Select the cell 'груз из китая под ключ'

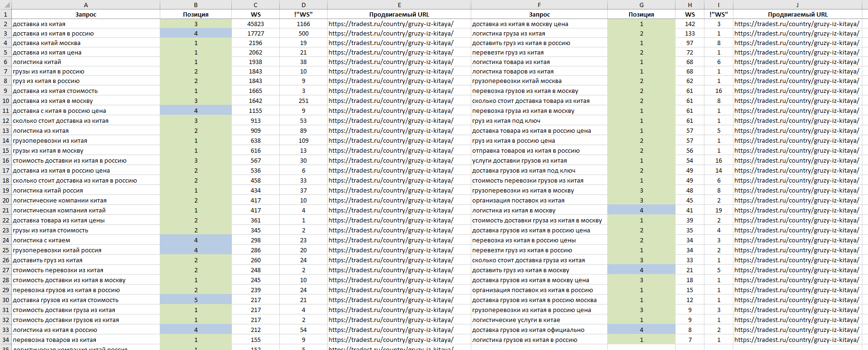tap(506, 121)
